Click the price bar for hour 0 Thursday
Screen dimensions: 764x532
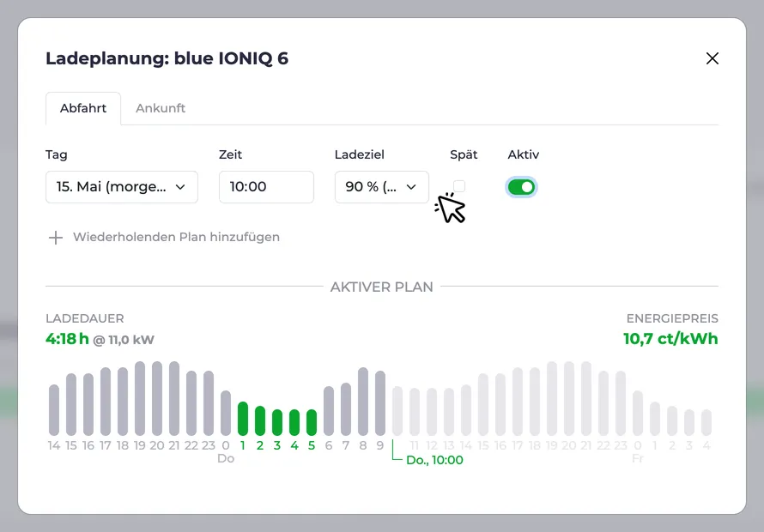pyautogui.click(x=226, y=413)
